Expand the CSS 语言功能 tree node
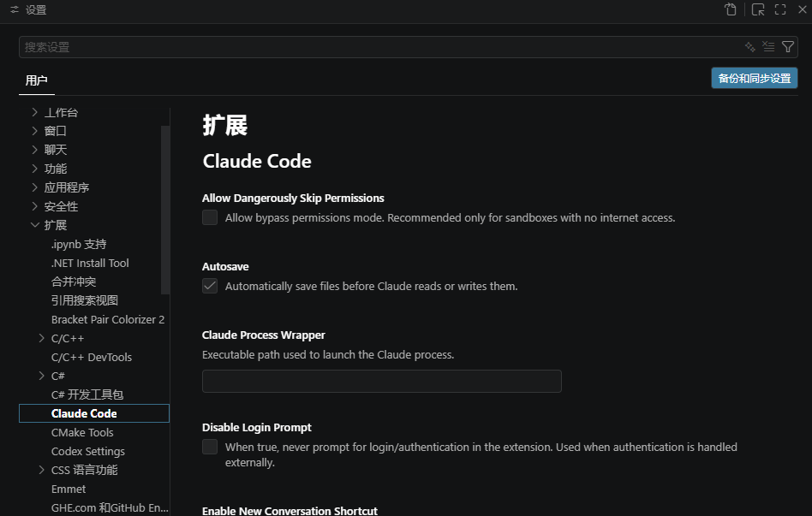The width and height of the screenshot is (812, 516). (x=42, y=470)
